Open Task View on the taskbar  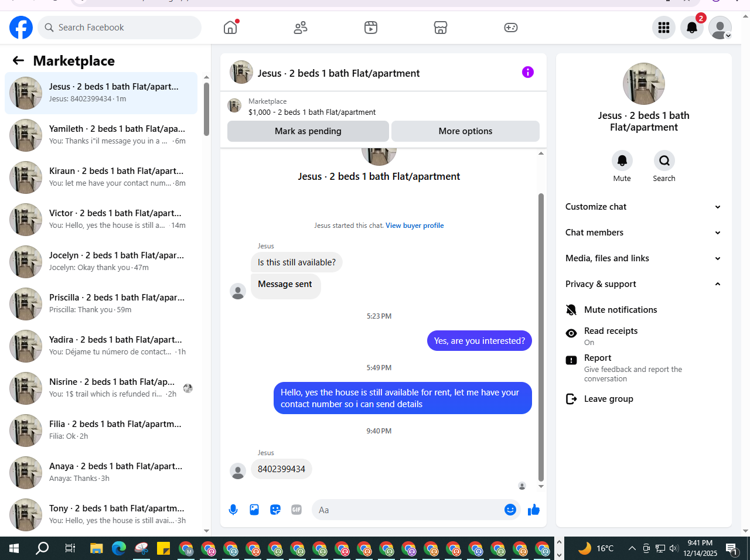pyautogui.click(x=70, y=548)
